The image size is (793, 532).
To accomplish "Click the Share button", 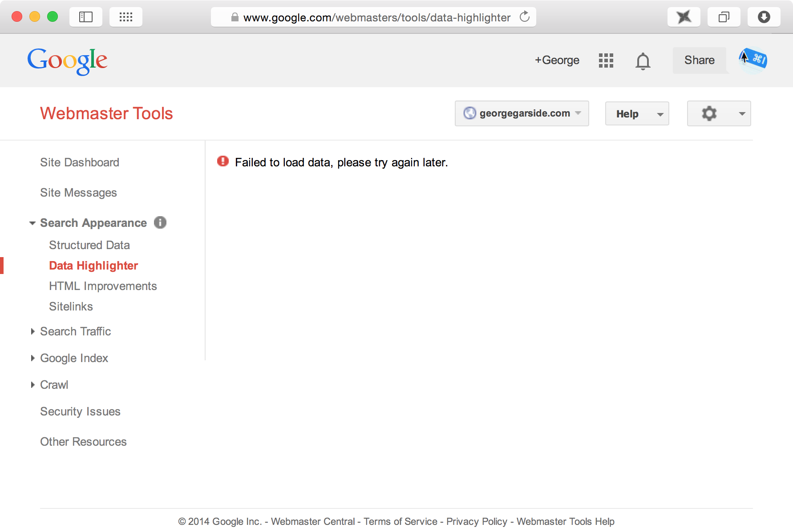I will 700,60.
